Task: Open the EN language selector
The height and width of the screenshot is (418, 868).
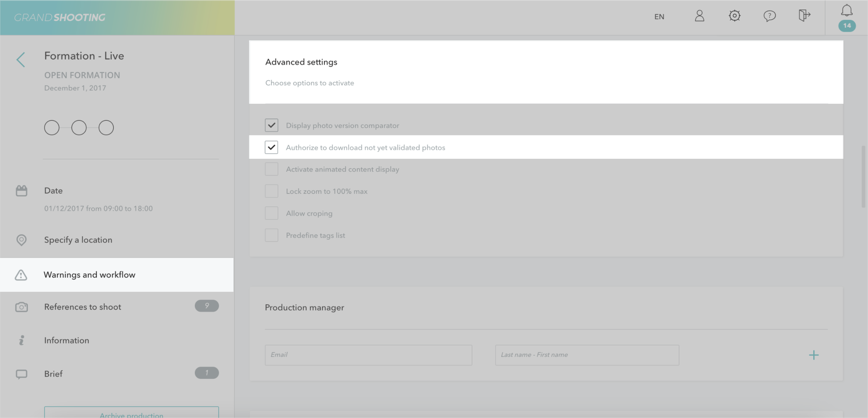Action: click(x=659, y=17)
